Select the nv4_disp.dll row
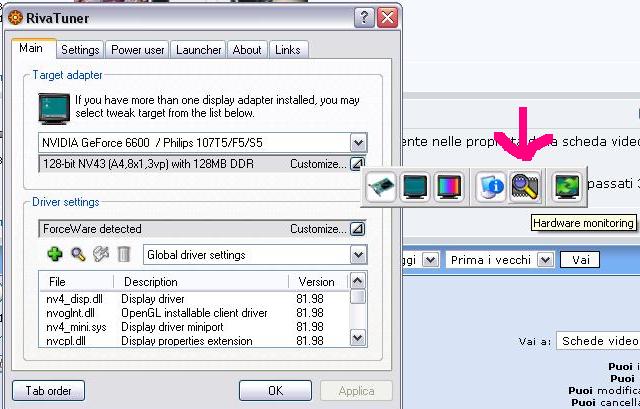The height and width of the screenshot is (409, 640). coord(194,299)
